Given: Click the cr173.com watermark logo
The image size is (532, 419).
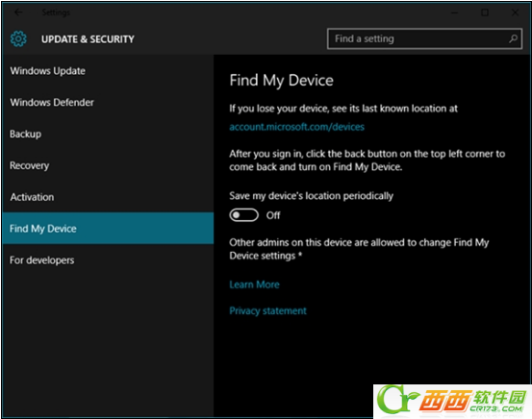Looking at the screenshot, I should [x=452, y=402].
